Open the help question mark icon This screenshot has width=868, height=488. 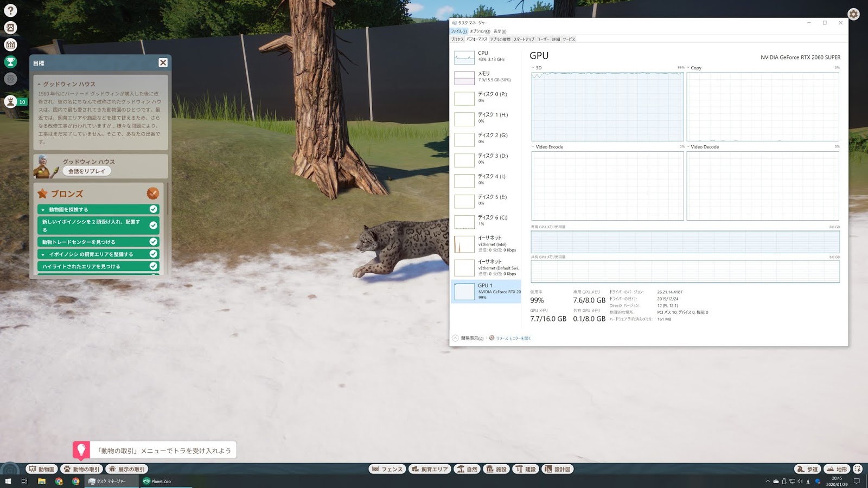[x=10, y=10]
